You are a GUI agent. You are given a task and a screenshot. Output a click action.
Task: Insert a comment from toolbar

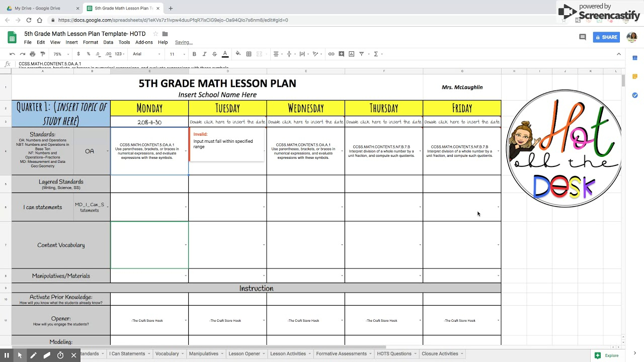coord(341,54)
